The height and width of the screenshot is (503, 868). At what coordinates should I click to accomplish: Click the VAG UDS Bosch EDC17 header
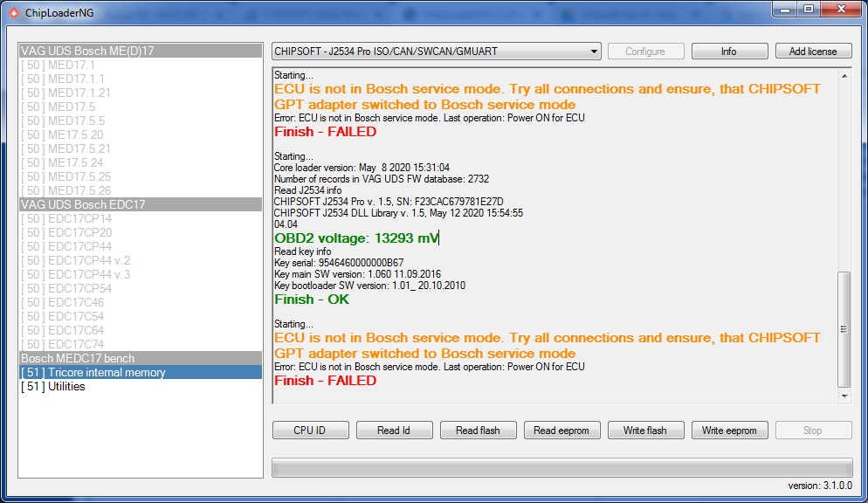140,204
